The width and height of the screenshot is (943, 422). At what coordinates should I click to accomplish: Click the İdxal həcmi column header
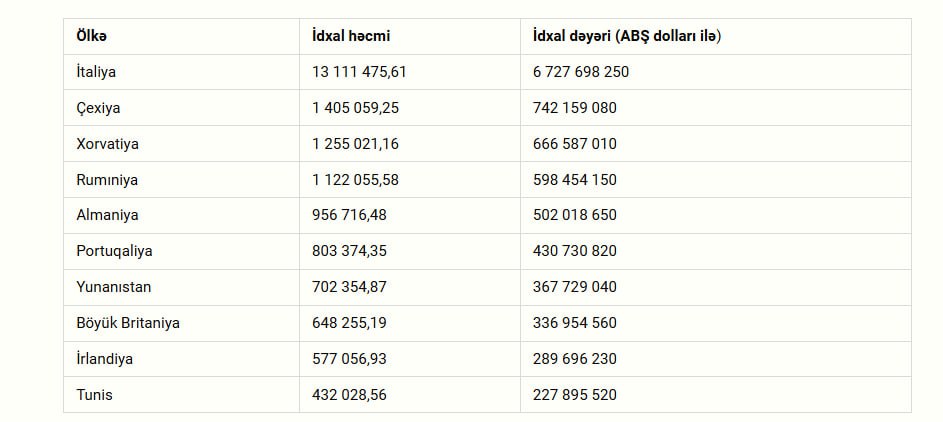tap(351, 36)
